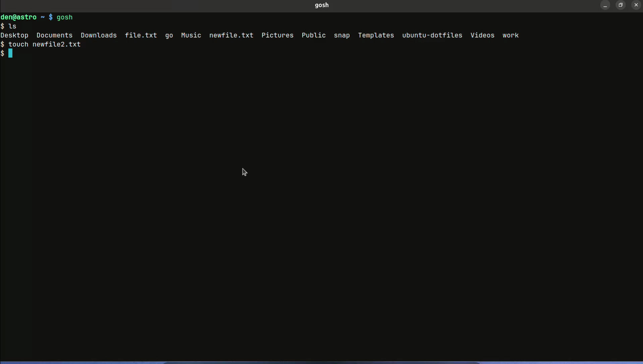This screenshot has height=364, width=643.
Task: Click the gosh window title
Action: (x=322, y=5)
